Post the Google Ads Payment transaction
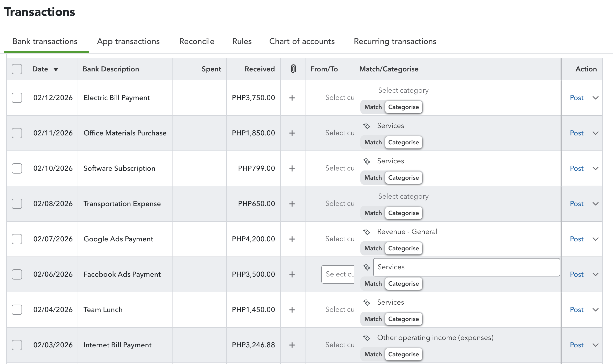 [576, 239]
